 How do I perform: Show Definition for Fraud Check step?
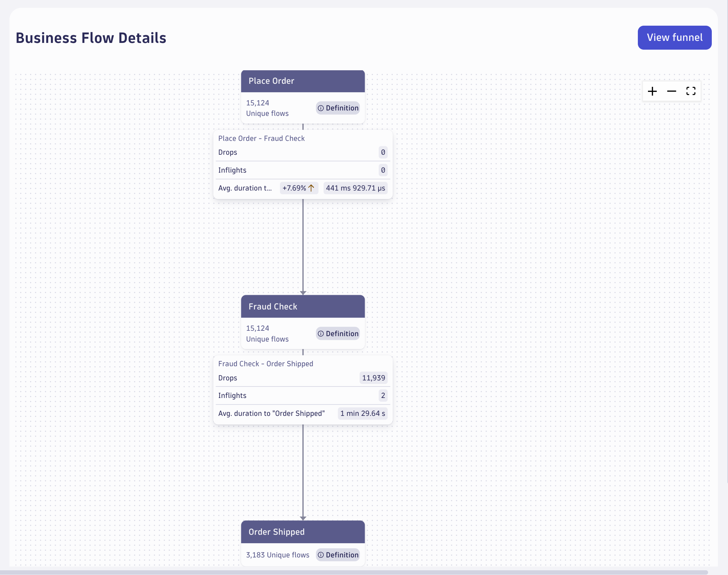[338, 334]
